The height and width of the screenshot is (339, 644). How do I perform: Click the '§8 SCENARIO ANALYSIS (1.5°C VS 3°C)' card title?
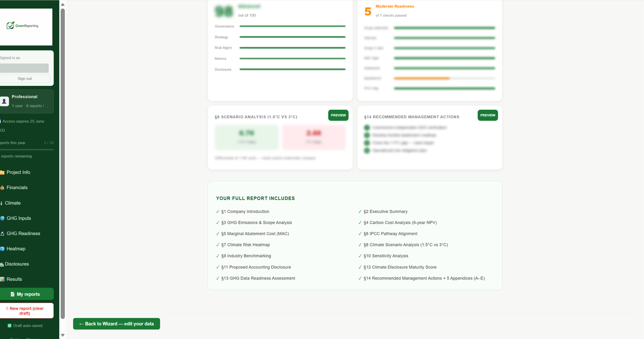256,117
